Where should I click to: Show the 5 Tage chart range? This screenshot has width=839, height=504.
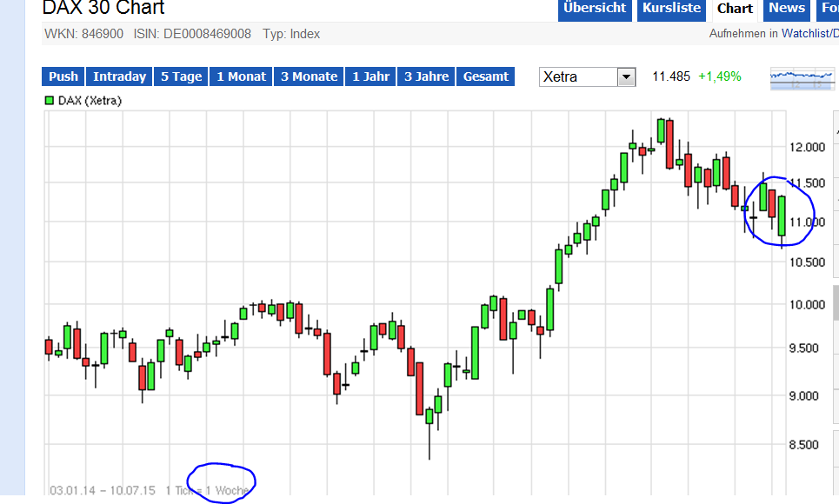coord(182,76)
